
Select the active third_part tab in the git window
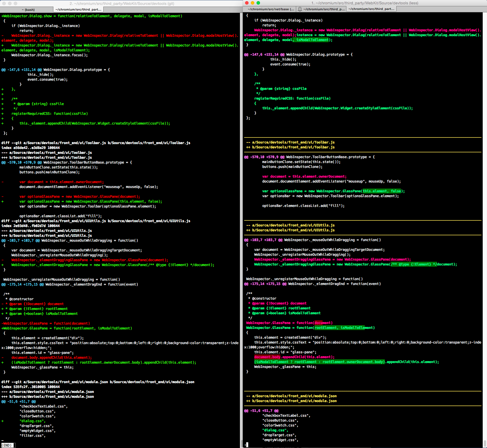tap(78, 9)
